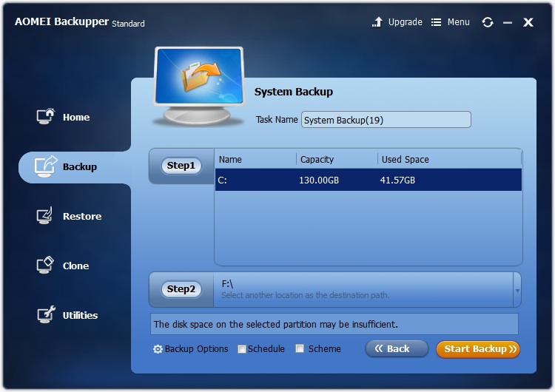Click the Backup Options gear icon

(x=158, y=349)
